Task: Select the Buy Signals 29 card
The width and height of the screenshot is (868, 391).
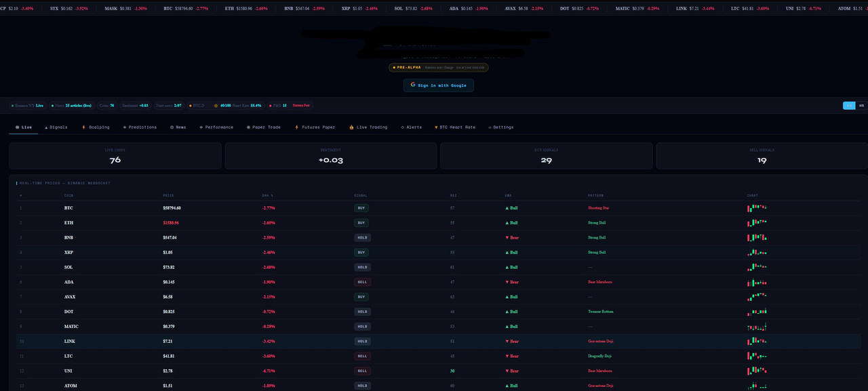Action: coord(547,156)
